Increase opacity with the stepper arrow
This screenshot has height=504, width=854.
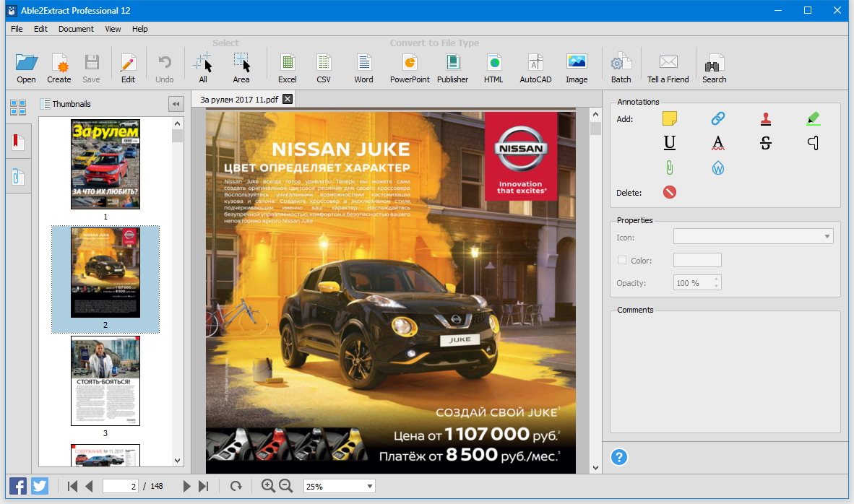click(716, 279)
